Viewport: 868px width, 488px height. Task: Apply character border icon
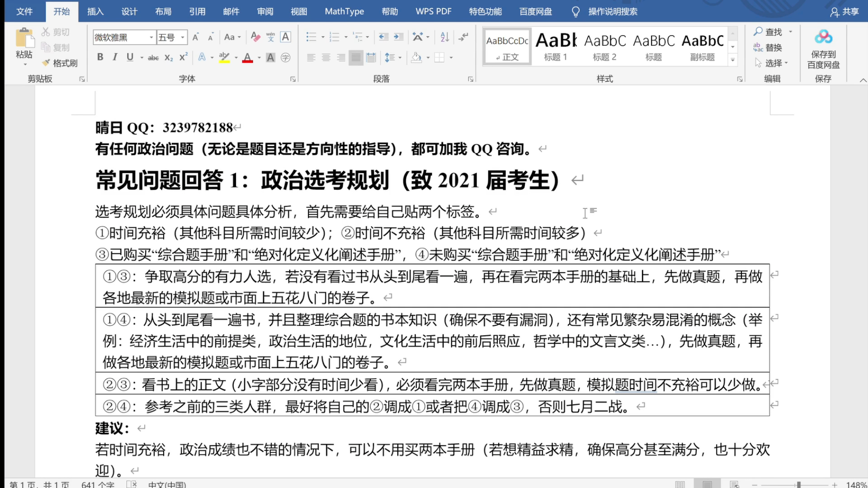coord(286,37)
